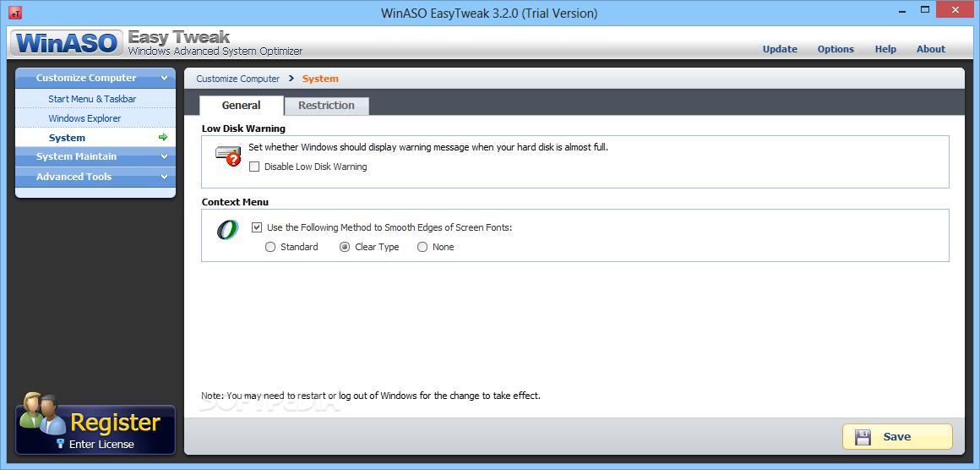The width and height of the screenshot is (980, 470).
Task: Click the Advanced Tools section header
Action: (95, 177)
